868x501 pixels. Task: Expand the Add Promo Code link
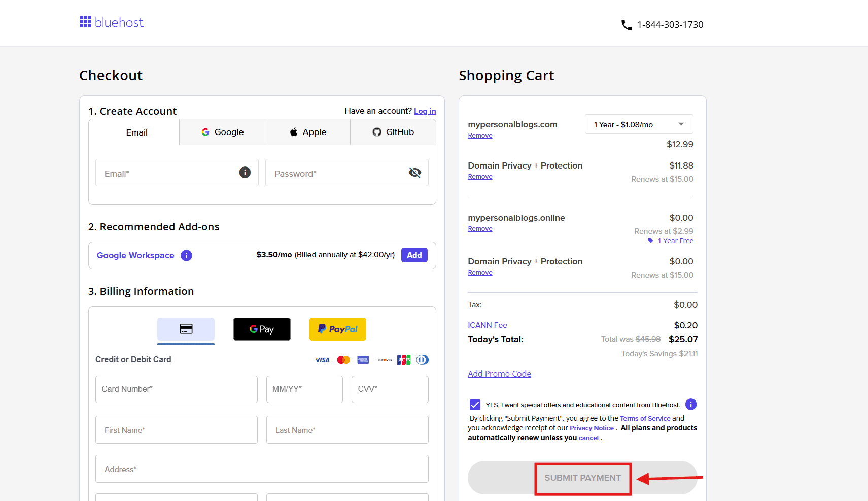[499, 374]
